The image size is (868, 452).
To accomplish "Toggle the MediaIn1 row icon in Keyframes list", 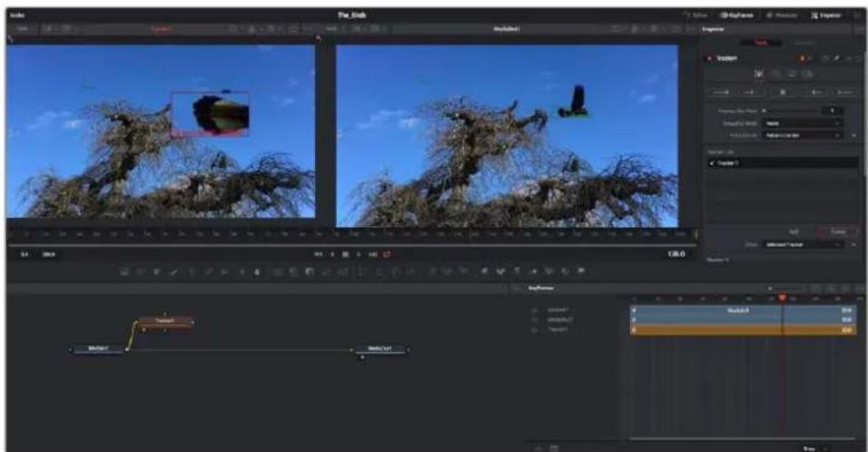I will (534, 311).
